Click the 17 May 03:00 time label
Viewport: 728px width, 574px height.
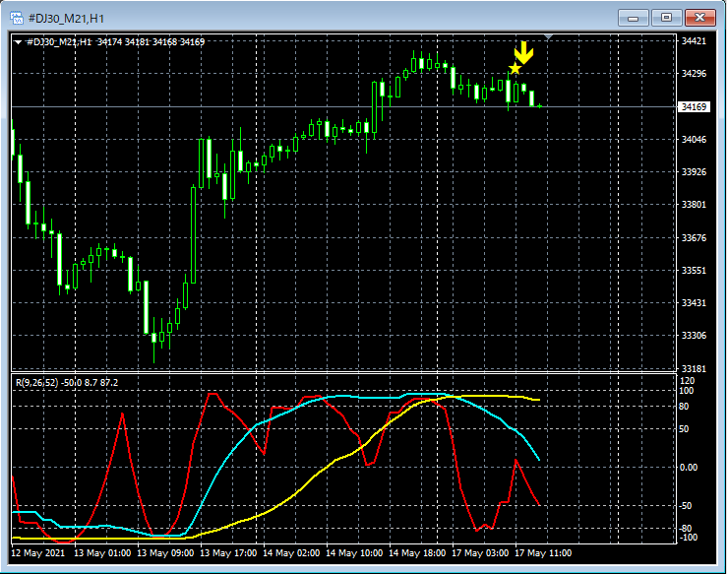480,553
